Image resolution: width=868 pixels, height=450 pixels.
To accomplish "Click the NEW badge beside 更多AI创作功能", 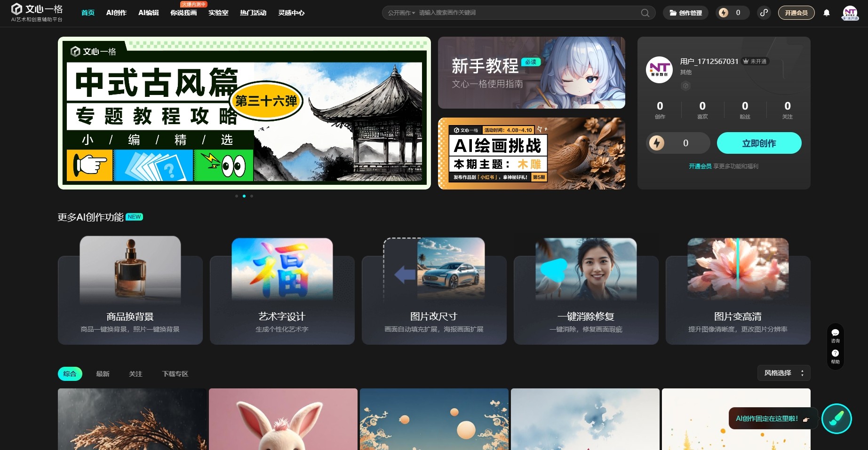I will [x=134, y=217].
